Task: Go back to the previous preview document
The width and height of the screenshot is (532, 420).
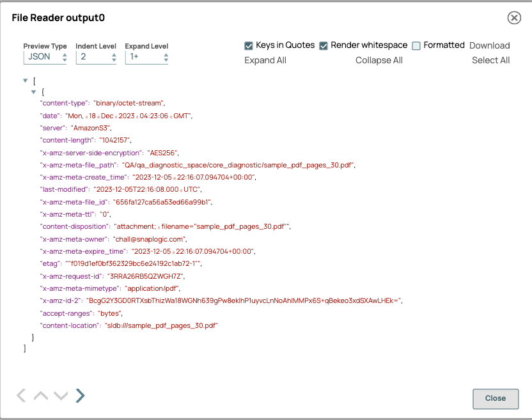Action: tap(20, 395)
